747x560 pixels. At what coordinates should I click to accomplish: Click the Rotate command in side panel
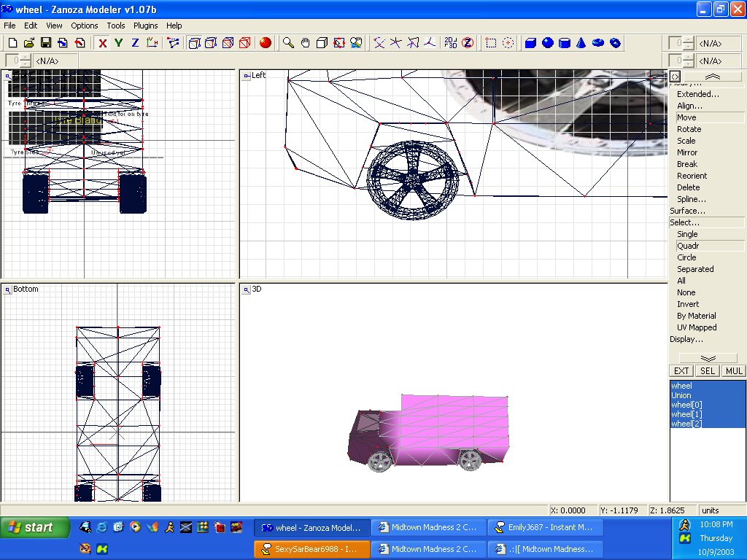click(x=689, y=129)
